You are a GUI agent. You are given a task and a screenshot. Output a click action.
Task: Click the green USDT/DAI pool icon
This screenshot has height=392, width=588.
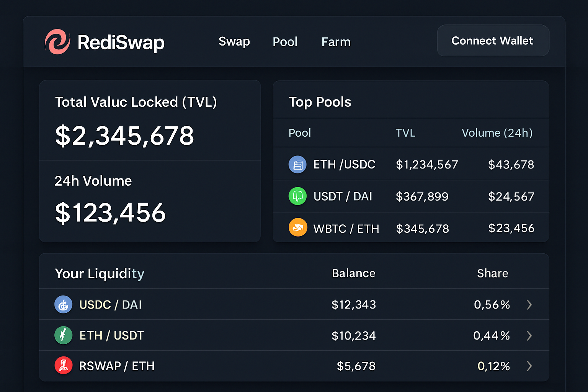[x=297, y=196]
